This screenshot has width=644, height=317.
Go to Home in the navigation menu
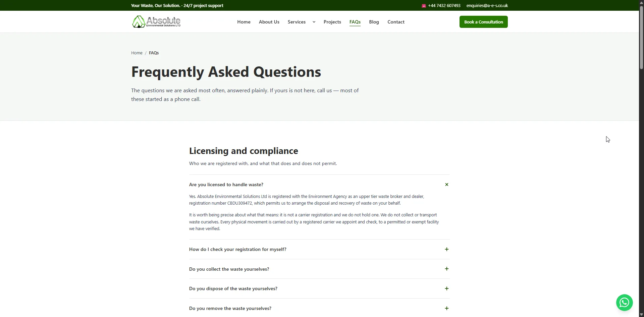click(244, 22)
